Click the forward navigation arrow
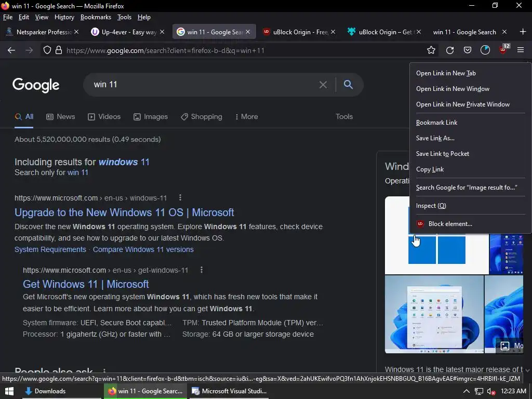 [x=29, y=50]
